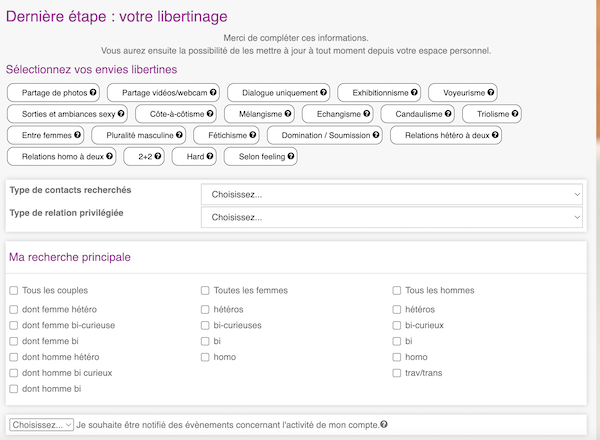600x440 pixels.
Task: Click question mark icon on Voyeurisme tag
Action: (491, 93)
